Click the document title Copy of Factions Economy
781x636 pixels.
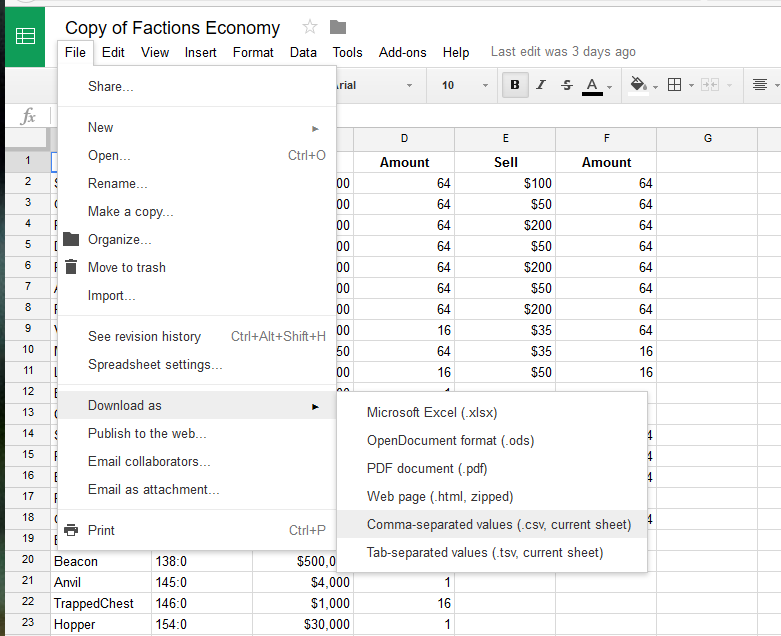click(172, 28)
